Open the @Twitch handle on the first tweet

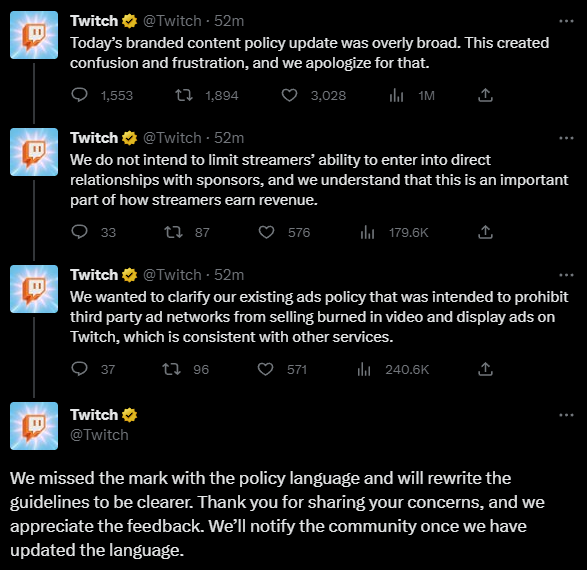tap(172, 21)
